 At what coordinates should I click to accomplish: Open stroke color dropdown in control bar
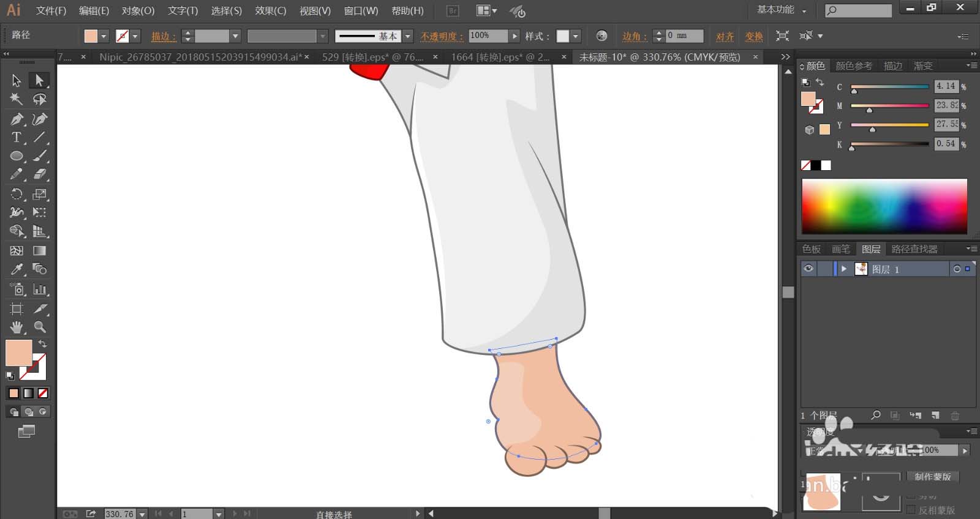135,36
